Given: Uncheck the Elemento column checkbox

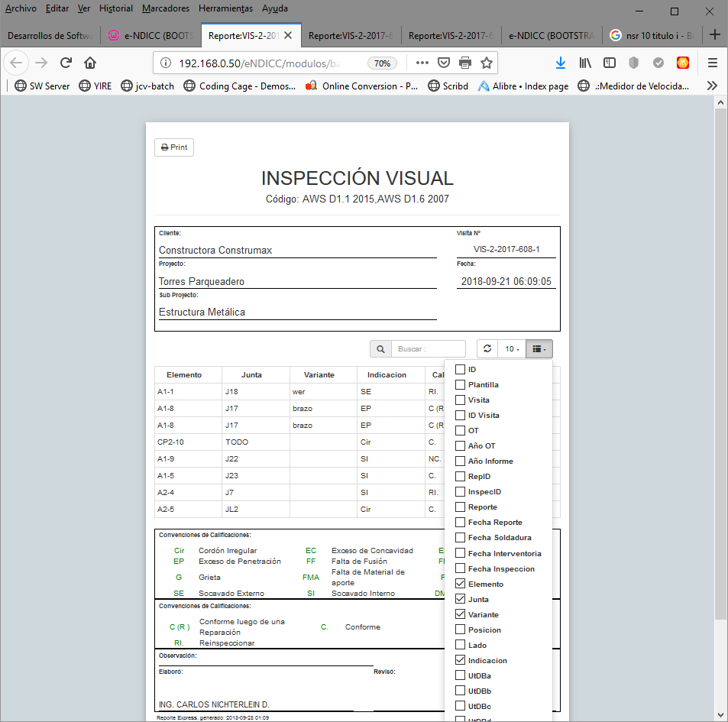Looking at the screenshot, I should [x=460, y=584].
